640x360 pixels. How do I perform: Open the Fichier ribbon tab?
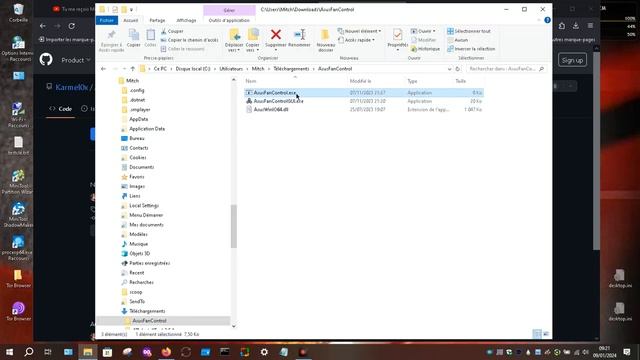click(x=107, y=20)
